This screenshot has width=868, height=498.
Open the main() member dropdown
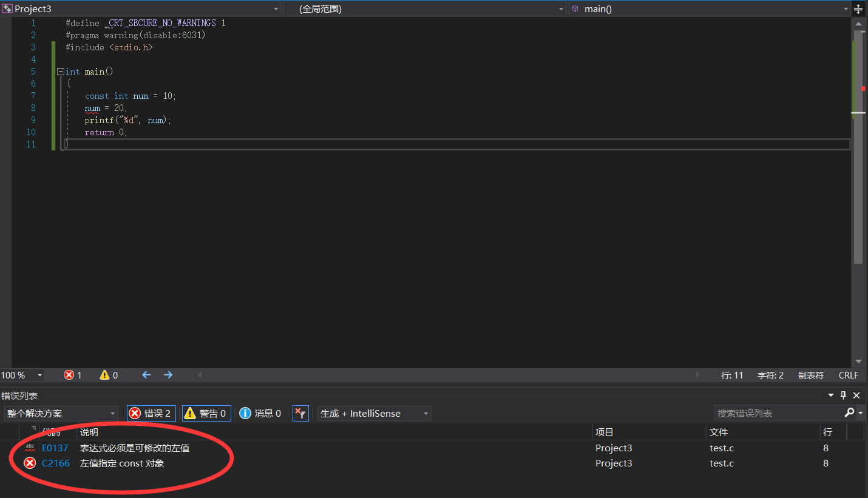pyautogui.click(x=710, y=8)
